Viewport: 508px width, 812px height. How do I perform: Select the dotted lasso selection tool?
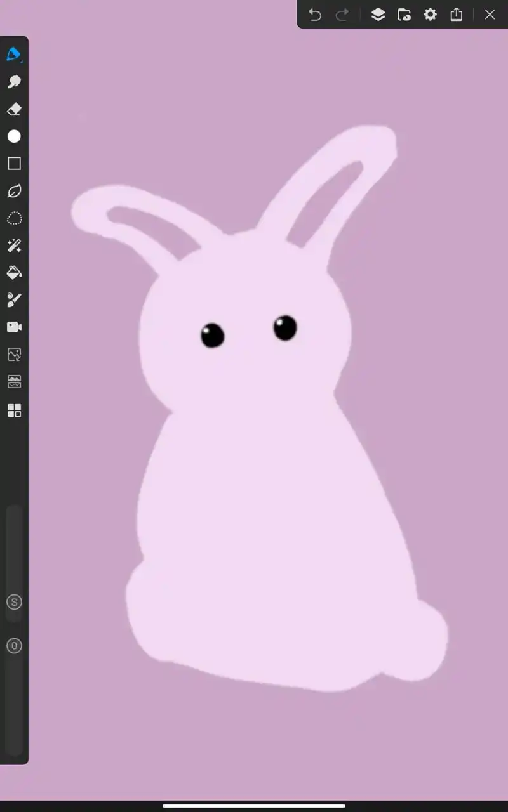[14, 218]
